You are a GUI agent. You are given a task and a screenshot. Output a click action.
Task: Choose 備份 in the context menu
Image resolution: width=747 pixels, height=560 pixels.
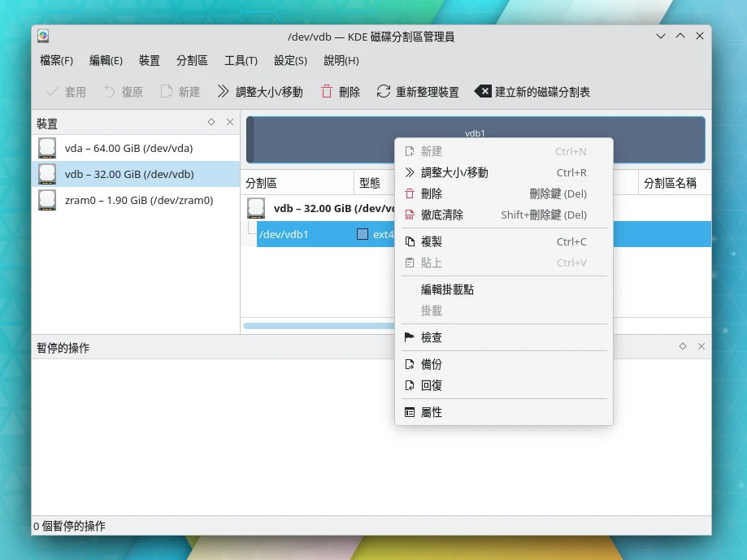431,364
